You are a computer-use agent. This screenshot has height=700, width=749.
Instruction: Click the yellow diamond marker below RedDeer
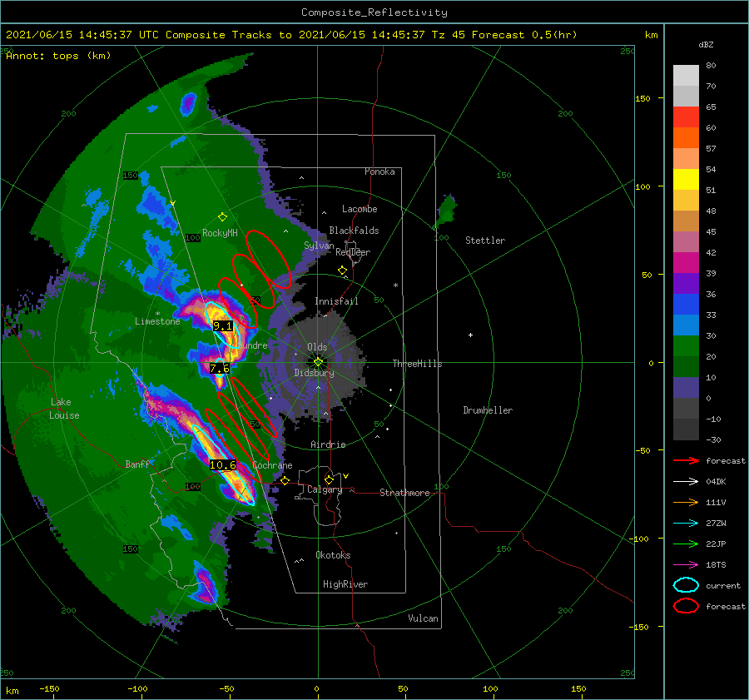pyautogui.click(x=342, y=270)
